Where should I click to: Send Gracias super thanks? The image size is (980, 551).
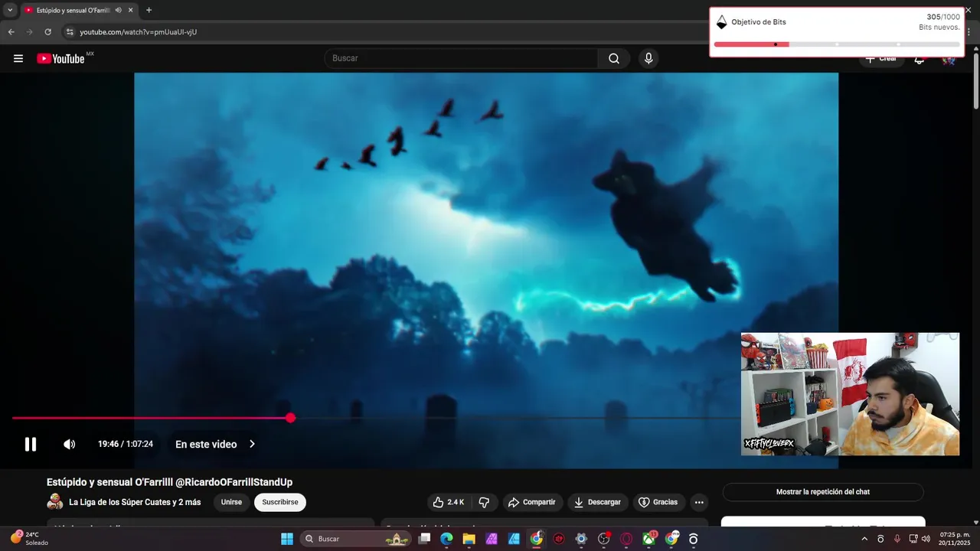658,502
